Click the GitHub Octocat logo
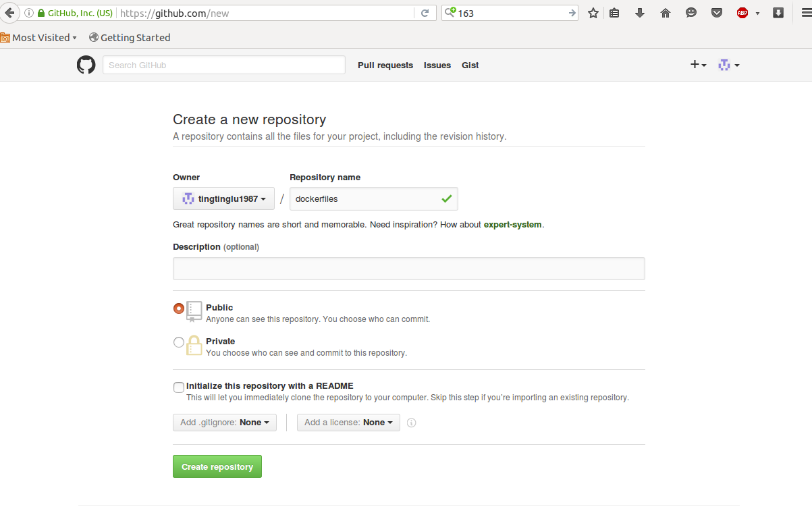This screenshot has width=812, height=513. (86, 65)
